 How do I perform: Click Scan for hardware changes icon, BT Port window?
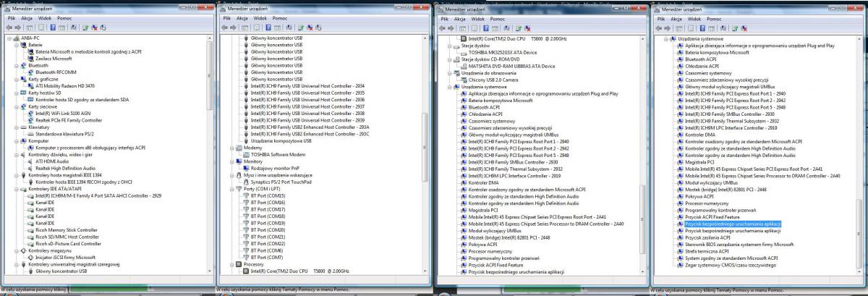[289, 28]
